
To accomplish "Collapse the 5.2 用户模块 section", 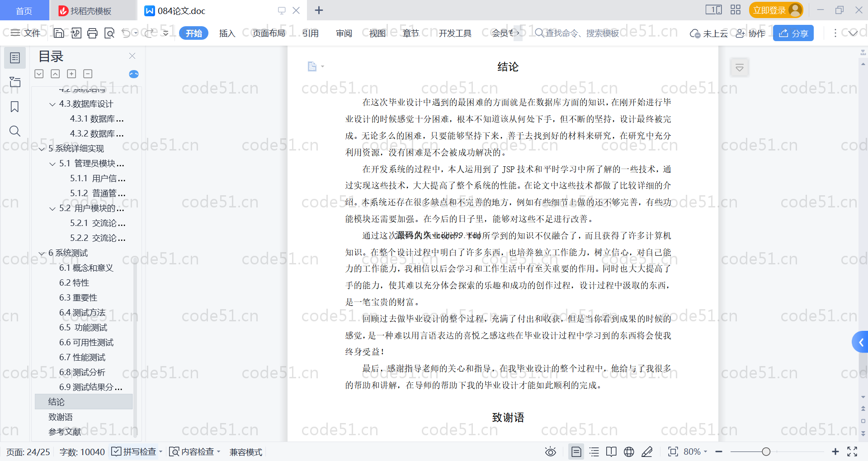I will point(52,209).
